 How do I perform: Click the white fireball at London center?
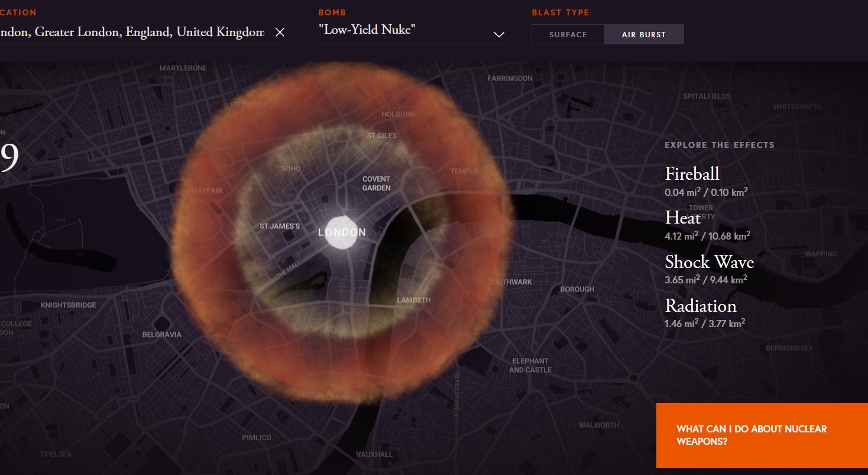point(342,232)
